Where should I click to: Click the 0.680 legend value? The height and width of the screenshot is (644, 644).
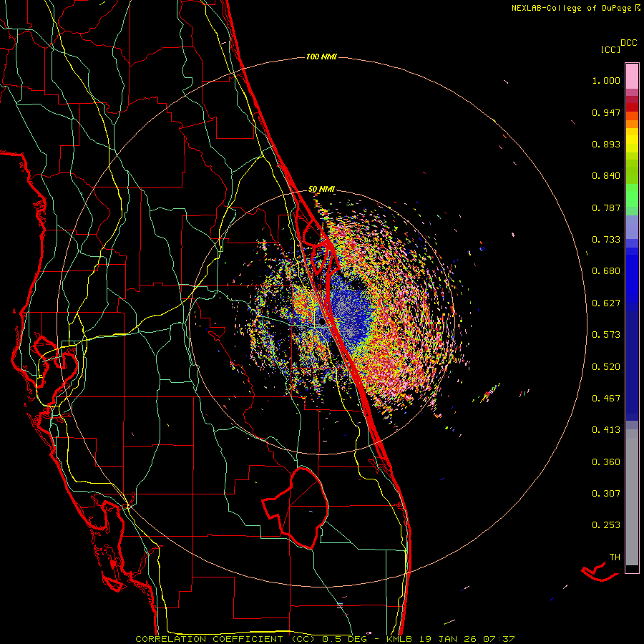coord(606,271)
